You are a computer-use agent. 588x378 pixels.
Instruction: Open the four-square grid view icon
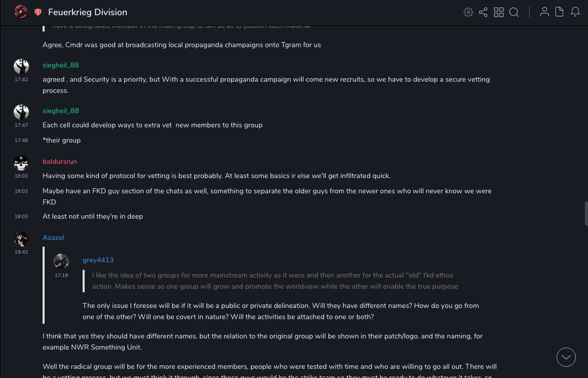click(x=499, y=12)
